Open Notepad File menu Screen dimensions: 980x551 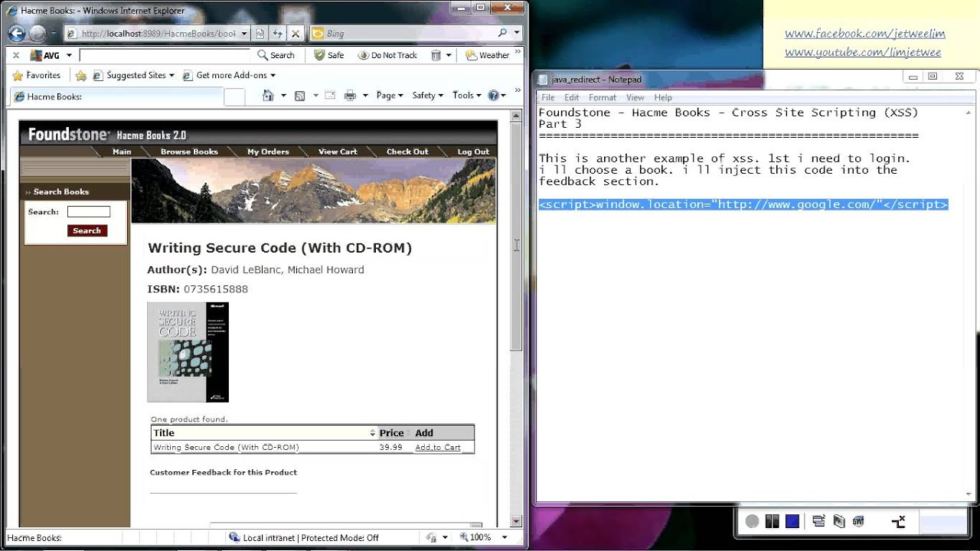pyautogui.click(x=548, y=97)
